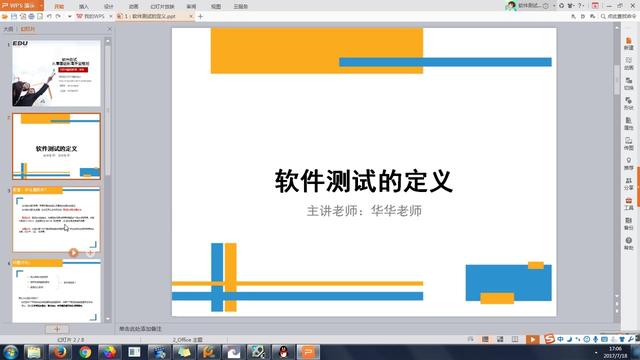Undo the last action
Screen dimensions: 640x360
pyautogui.click(x=49, y=16)
